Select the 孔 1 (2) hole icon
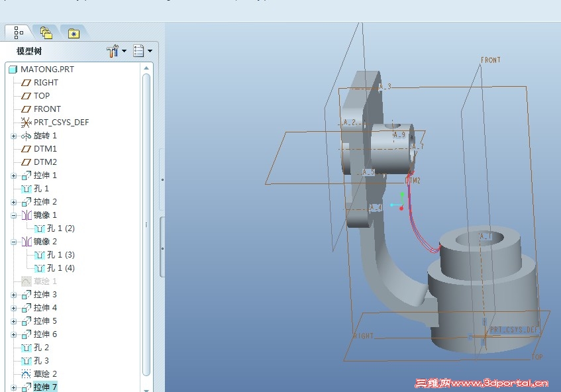This screenshot has width=561, height=392. coord(39,228)
